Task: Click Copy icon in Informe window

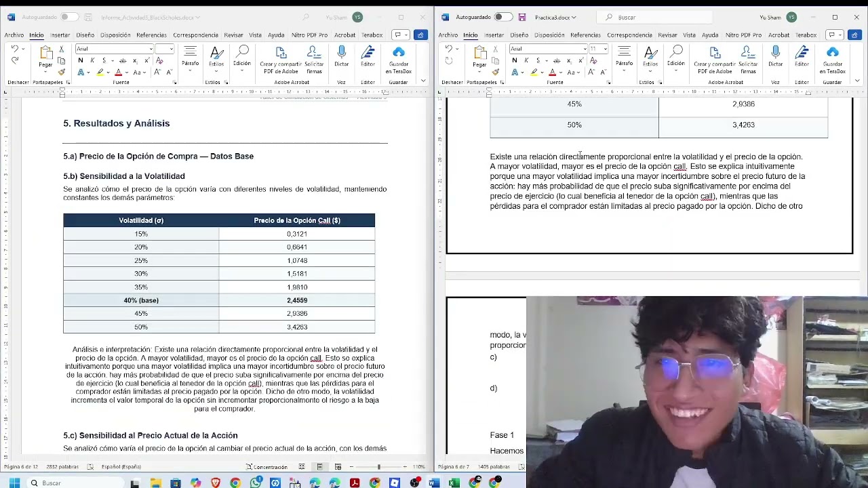Action: point(61,61)
